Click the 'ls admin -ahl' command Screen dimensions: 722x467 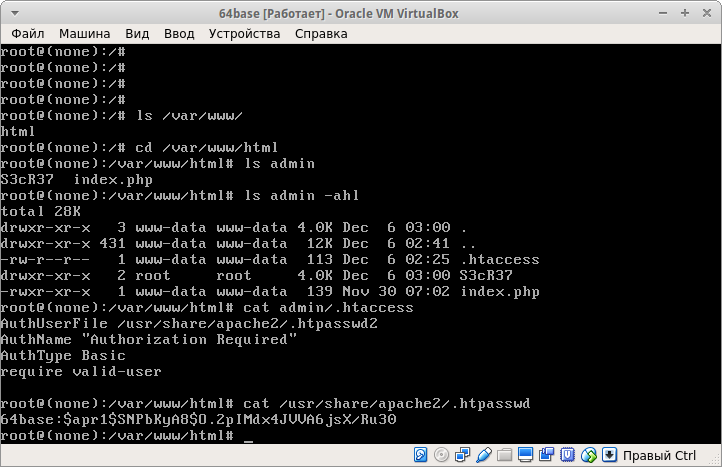click(302, 196)
